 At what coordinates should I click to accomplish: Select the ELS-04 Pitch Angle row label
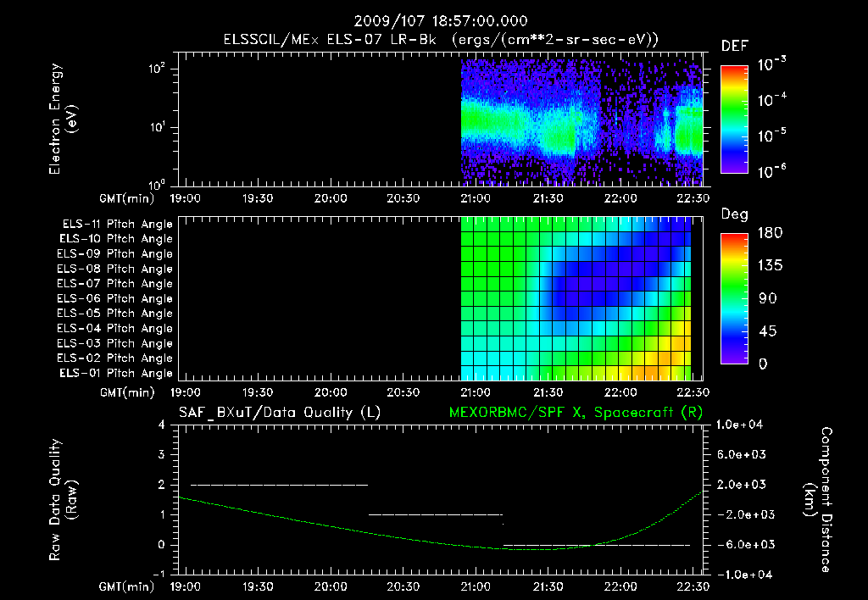(x=114, y=328)
